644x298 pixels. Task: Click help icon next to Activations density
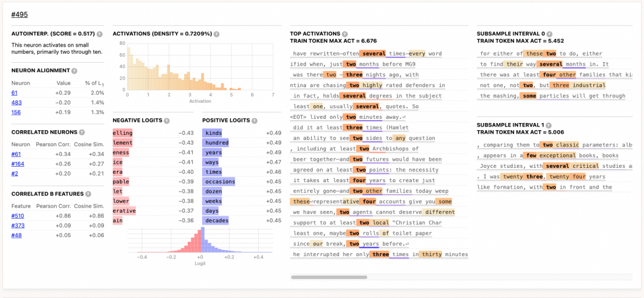click(216, 34)
